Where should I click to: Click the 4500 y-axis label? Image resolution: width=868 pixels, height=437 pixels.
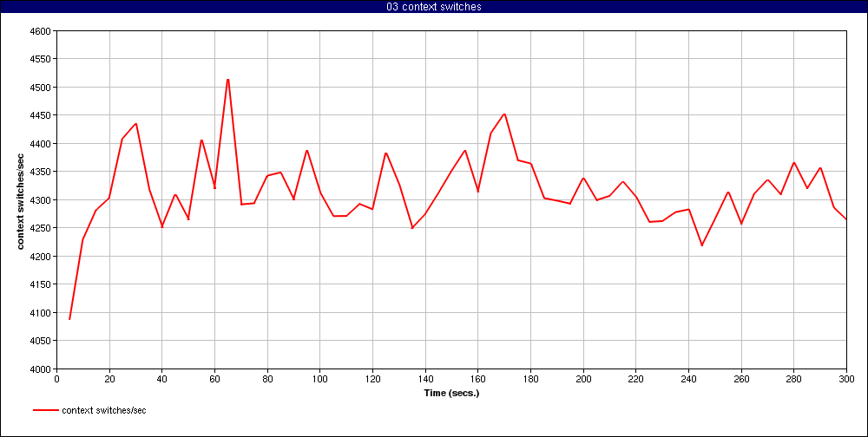pyautogui.click(x=42, y=88)
